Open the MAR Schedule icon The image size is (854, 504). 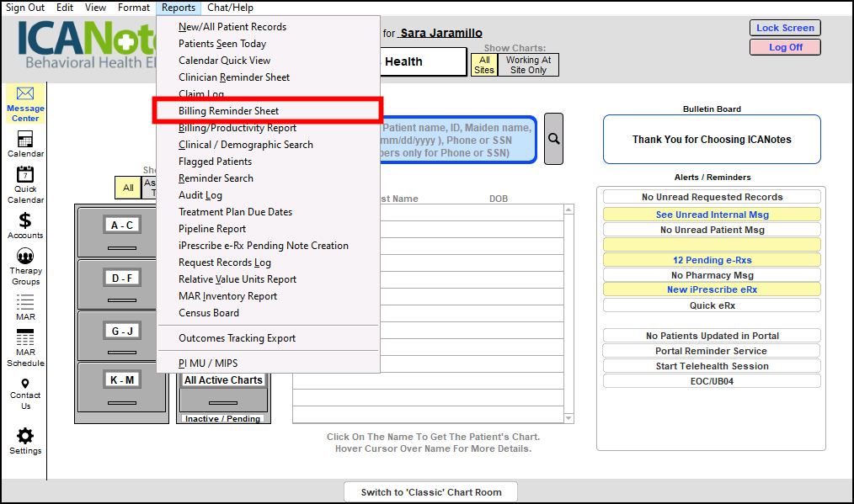pos(25,337)
